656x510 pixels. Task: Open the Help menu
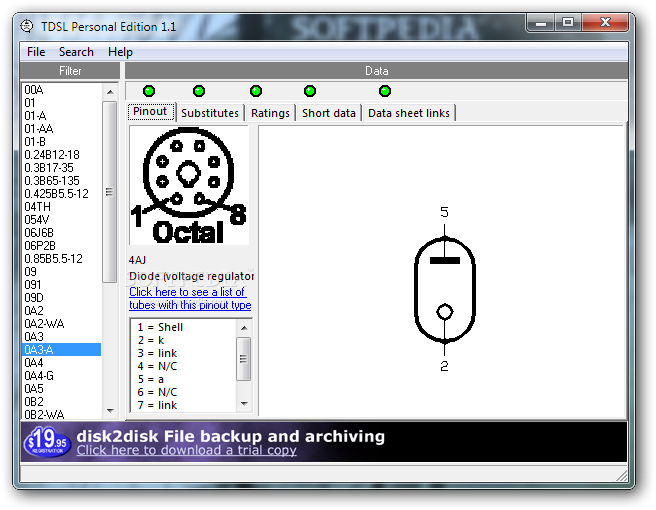click(120, 52)
